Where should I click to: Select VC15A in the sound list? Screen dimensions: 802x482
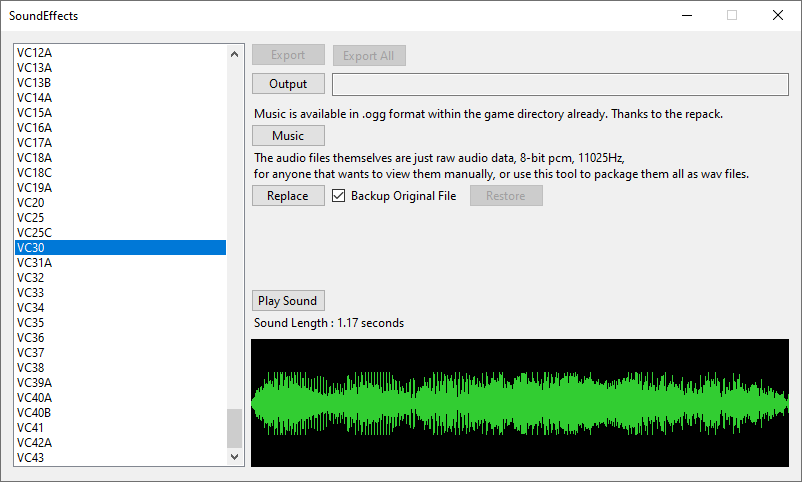(x=121, y=113)
